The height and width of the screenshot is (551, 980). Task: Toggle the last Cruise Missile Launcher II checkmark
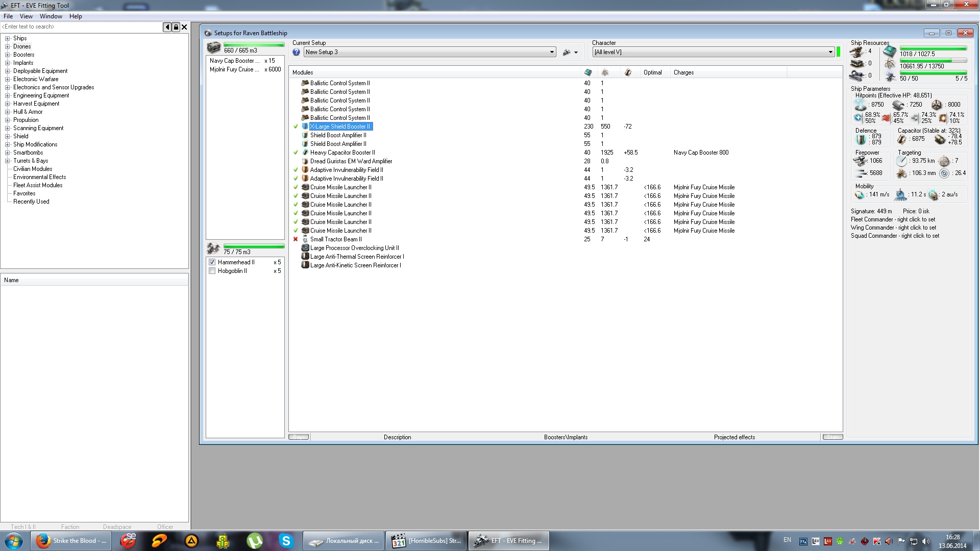[296, 231]
